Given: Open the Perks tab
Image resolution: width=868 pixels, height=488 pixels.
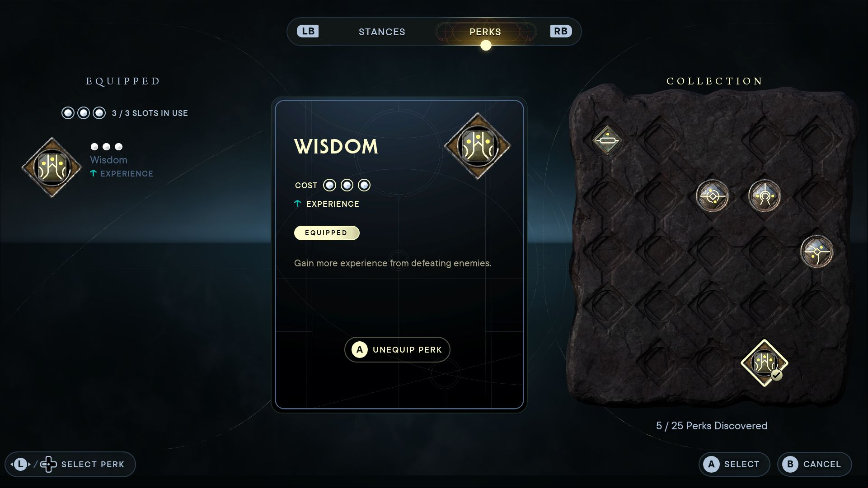Looking at the screenshot, I should (485, 32).
